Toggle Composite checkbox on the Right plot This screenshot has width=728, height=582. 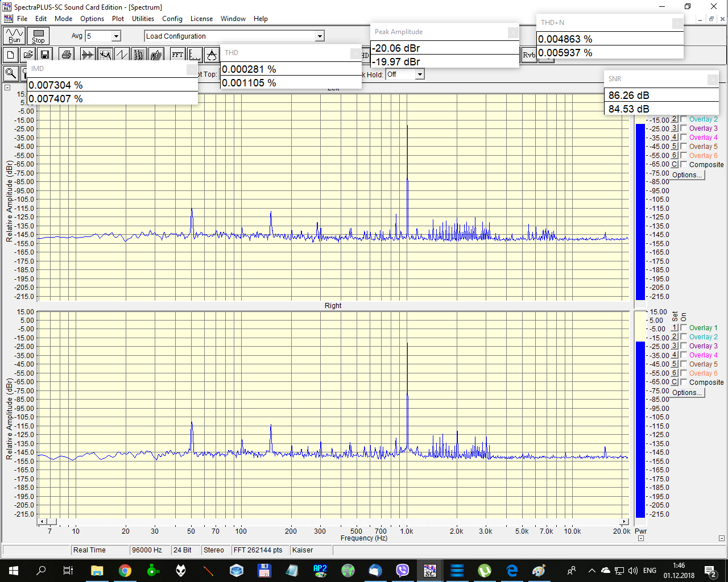click(x=684, y=382)
